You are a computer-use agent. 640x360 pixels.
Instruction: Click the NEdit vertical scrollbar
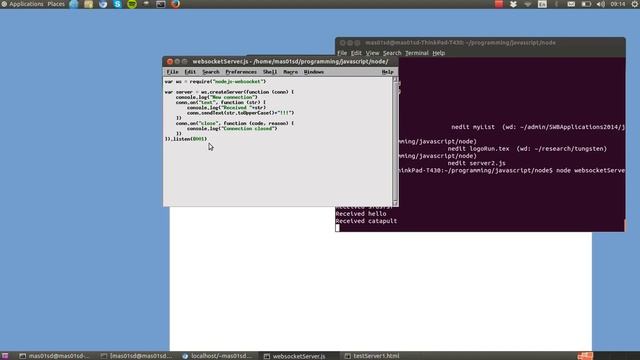click(395, 141)
